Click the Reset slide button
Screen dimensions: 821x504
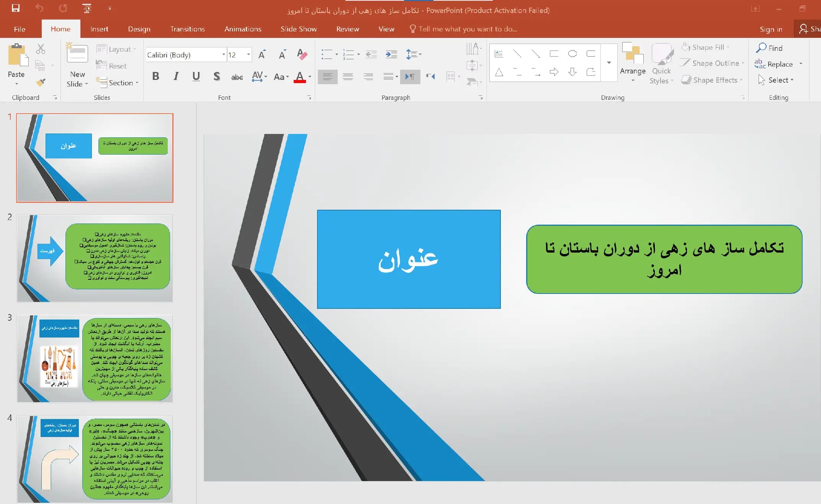point(111,66)
